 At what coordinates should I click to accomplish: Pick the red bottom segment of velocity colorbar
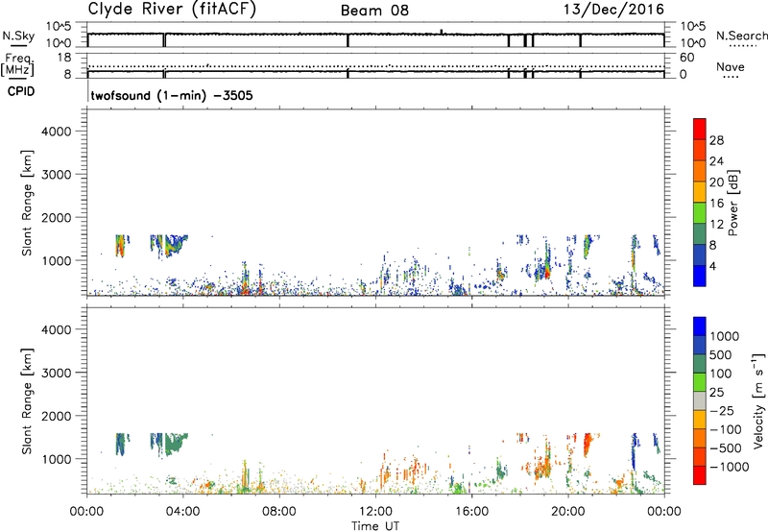700,475
